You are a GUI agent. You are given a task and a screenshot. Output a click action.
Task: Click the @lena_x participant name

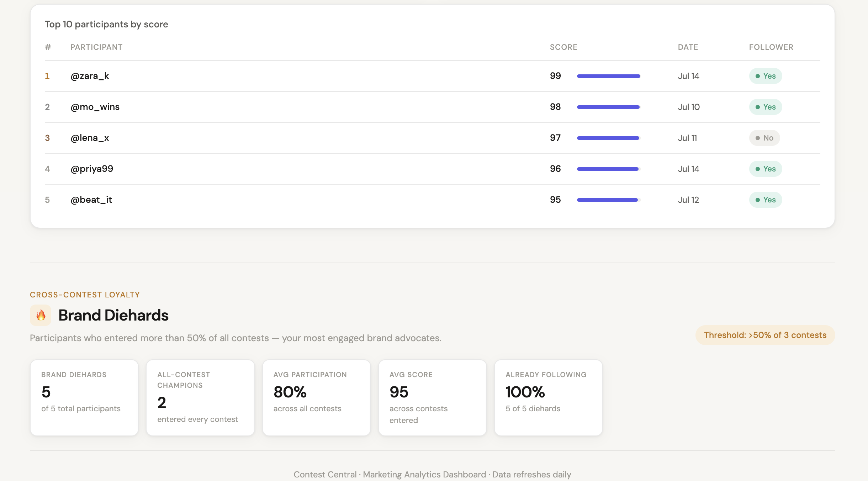click(x=90, y=138)
